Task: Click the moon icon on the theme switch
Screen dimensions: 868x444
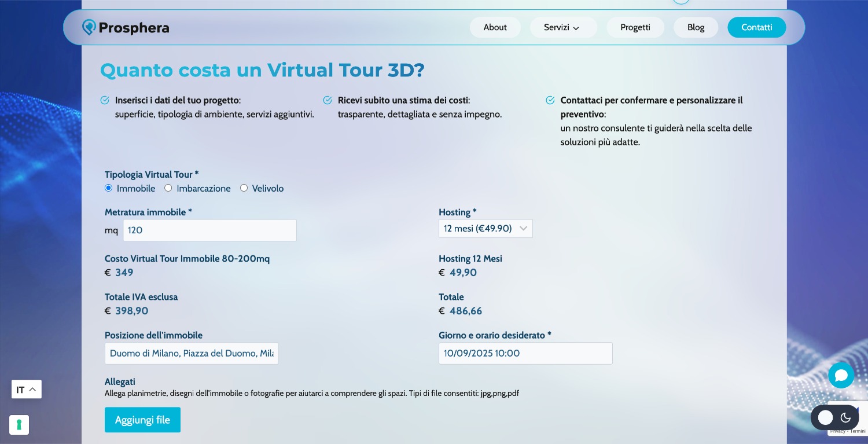Action: 845,417
